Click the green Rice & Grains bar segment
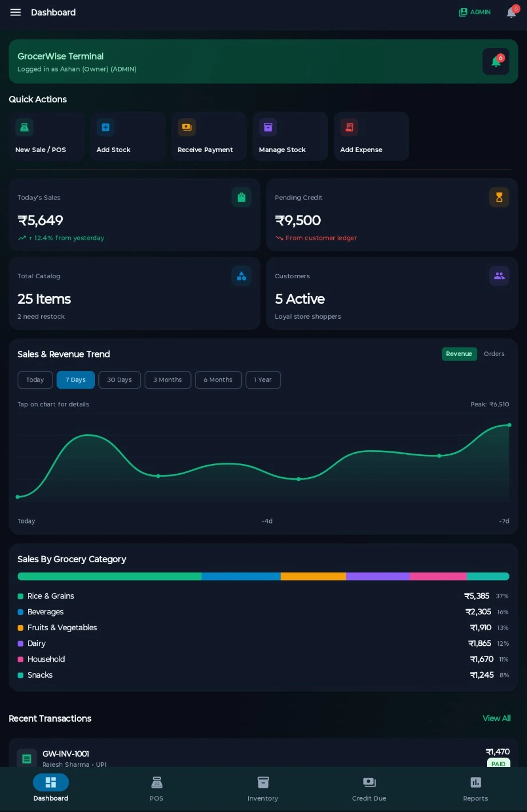527x812 pixels. coord(110,577)
